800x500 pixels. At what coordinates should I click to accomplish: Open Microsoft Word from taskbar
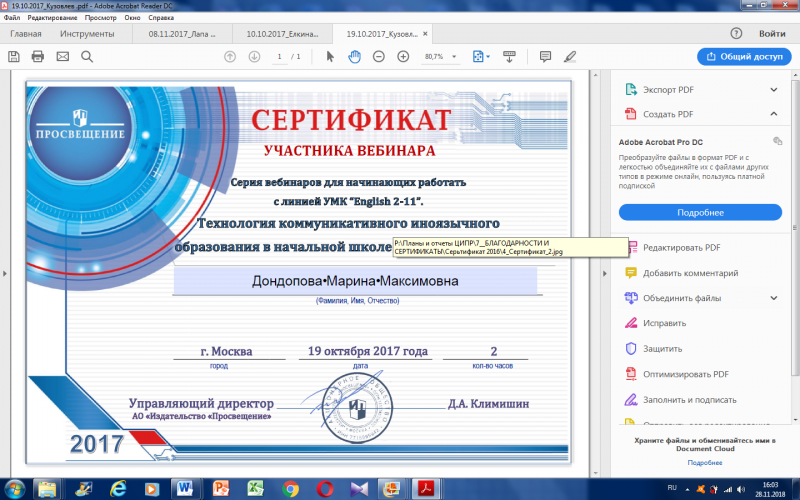coord(186,489)
